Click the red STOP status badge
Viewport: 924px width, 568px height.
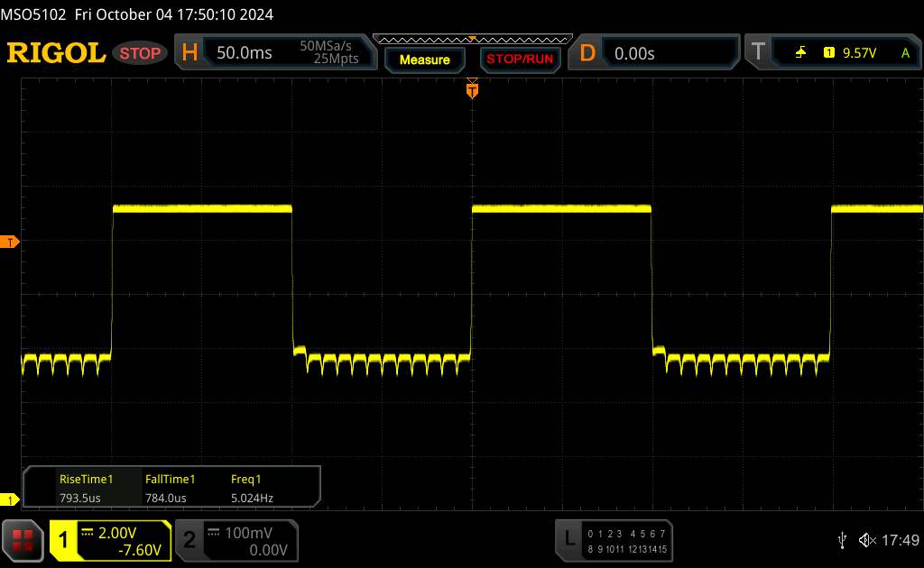point(141,53)
